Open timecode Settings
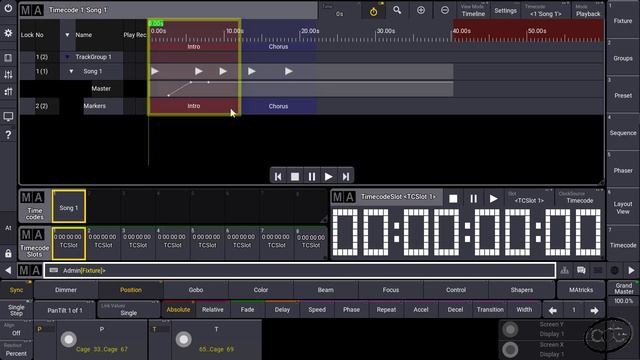This screenshot has height=360, width=640. coord(505,11)
